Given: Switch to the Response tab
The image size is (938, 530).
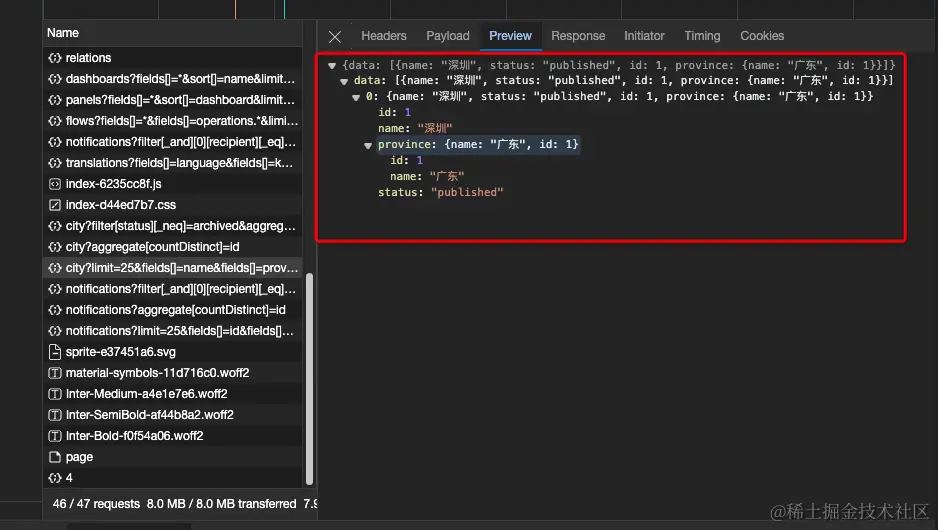Looking at the screenshot, I should point(578,36).
